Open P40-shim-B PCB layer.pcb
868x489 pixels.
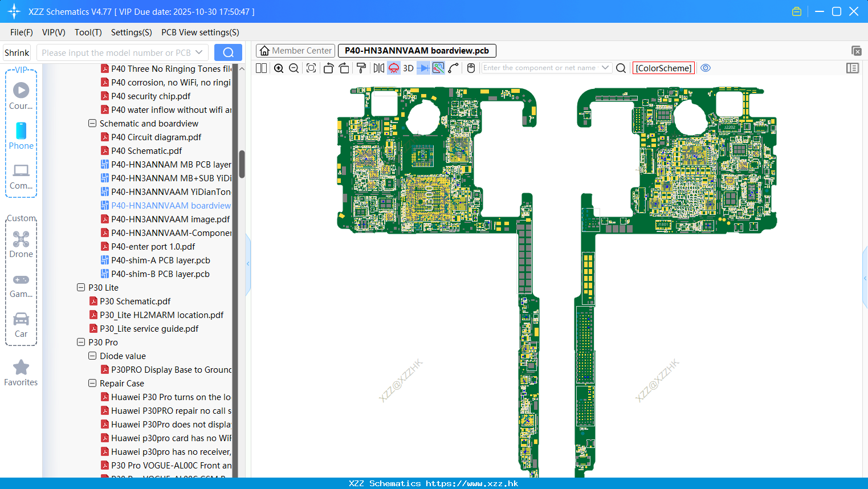point(161,274)
